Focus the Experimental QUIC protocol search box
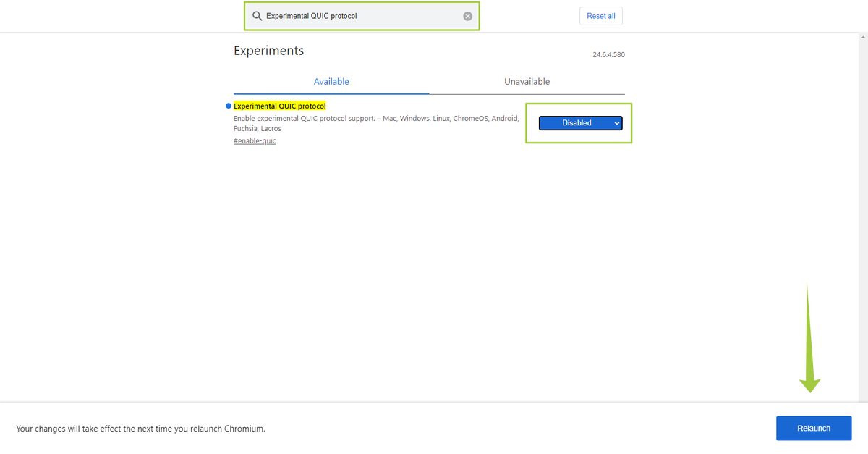The height and width of the screenshot is (454, 868). pos(362,16)
